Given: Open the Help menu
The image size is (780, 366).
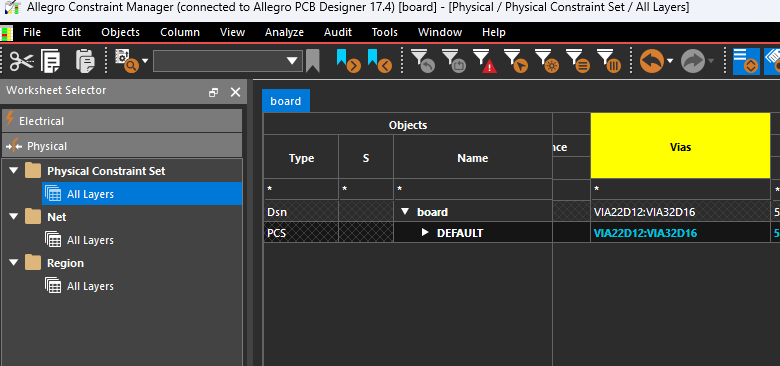Looking at the screenshot, I should pyautogui.click(x=493, y=32).
